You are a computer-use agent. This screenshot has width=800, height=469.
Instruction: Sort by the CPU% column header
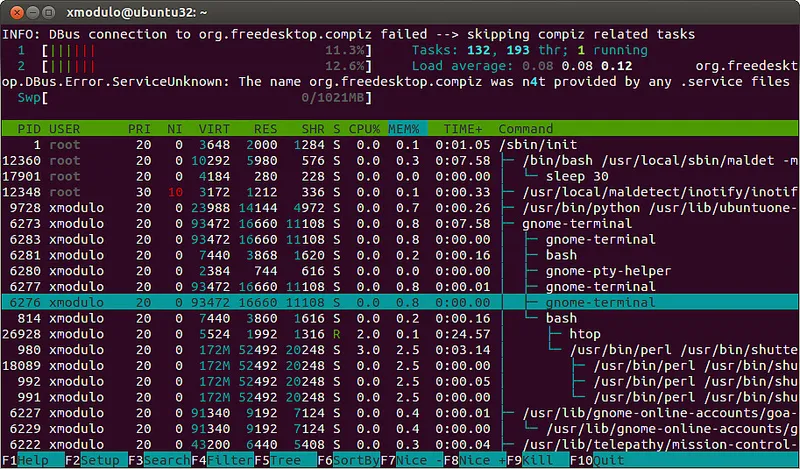pos(364,129)
